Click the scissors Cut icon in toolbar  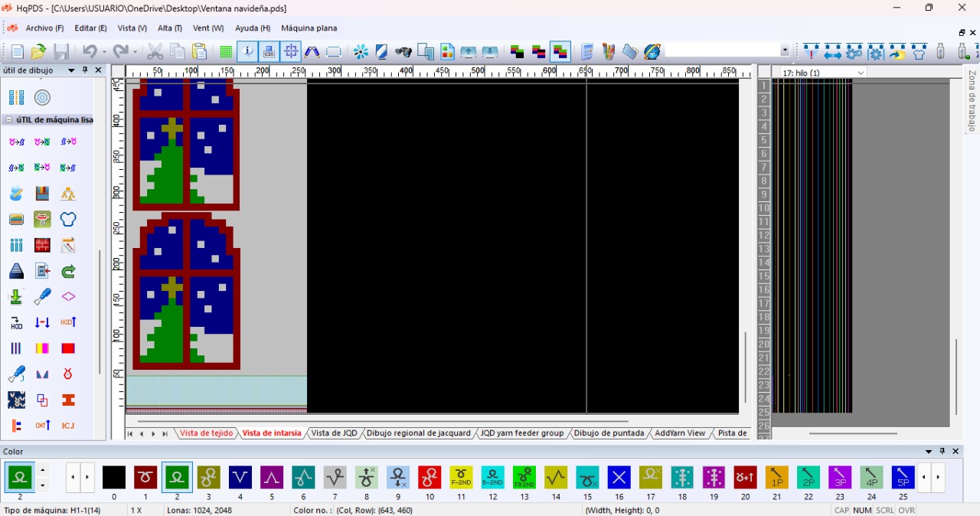[155, 52]
